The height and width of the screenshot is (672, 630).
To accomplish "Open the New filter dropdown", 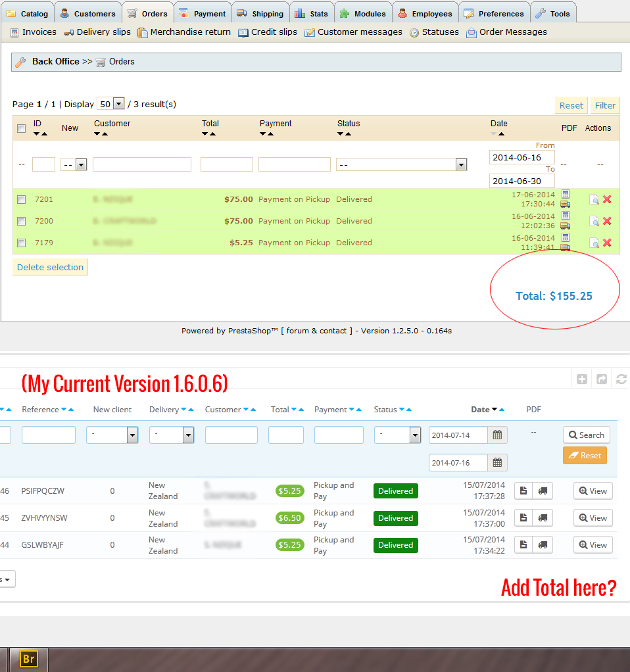I will (74, 164).
